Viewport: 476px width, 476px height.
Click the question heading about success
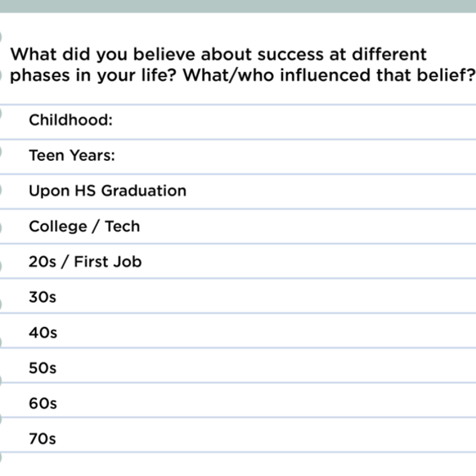point(242,65)
